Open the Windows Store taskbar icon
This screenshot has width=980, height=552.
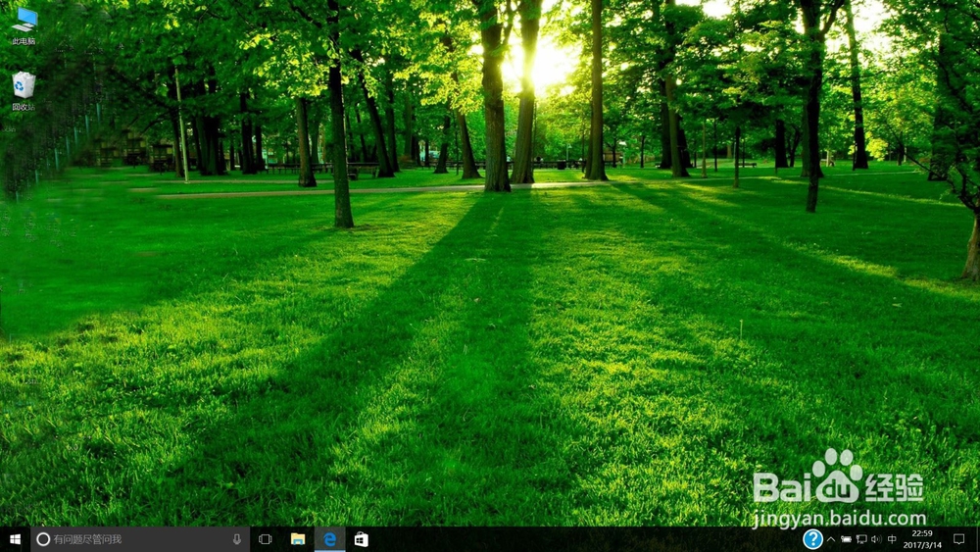coord(362,539)
